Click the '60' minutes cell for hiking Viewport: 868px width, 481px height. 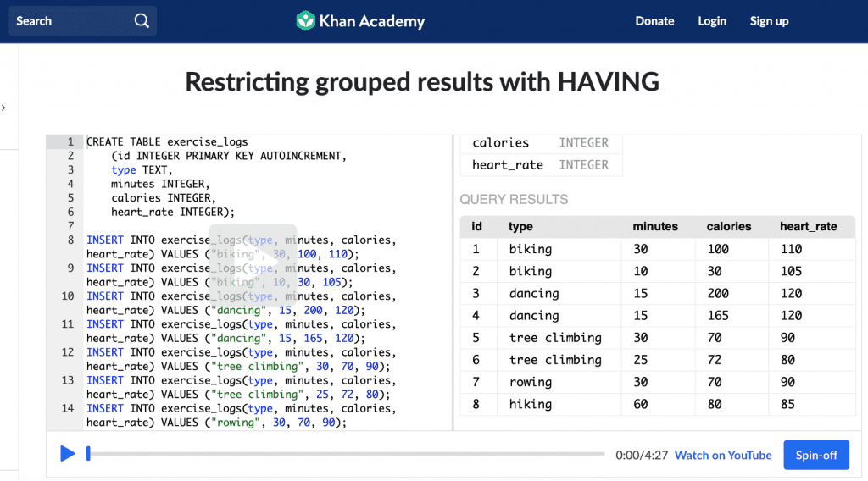coord(641,404)
